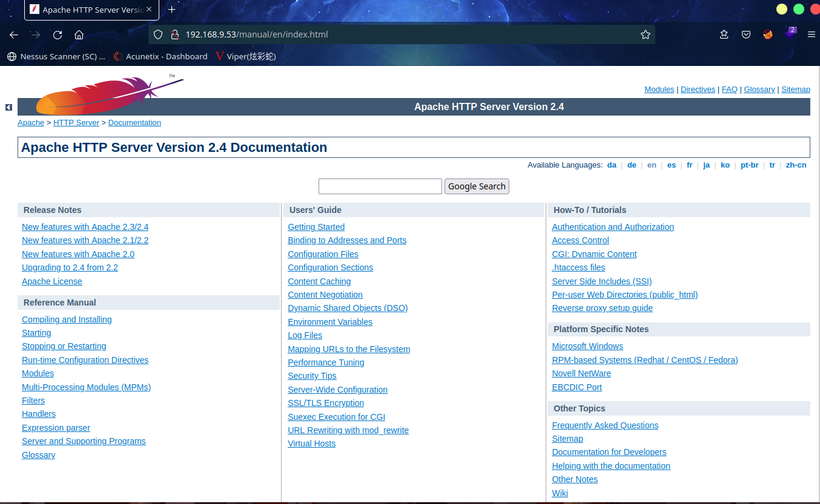
Task: Open Upgrading to 2.4 from 2.2
Action: pos(70,267)
